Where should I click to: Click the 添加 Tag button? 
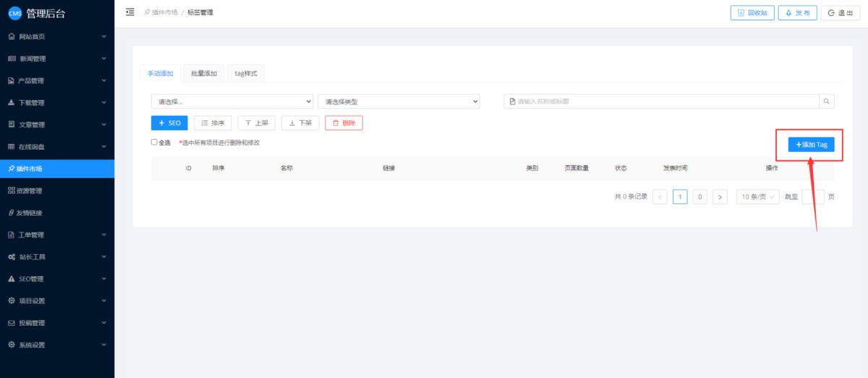[811, 145]
